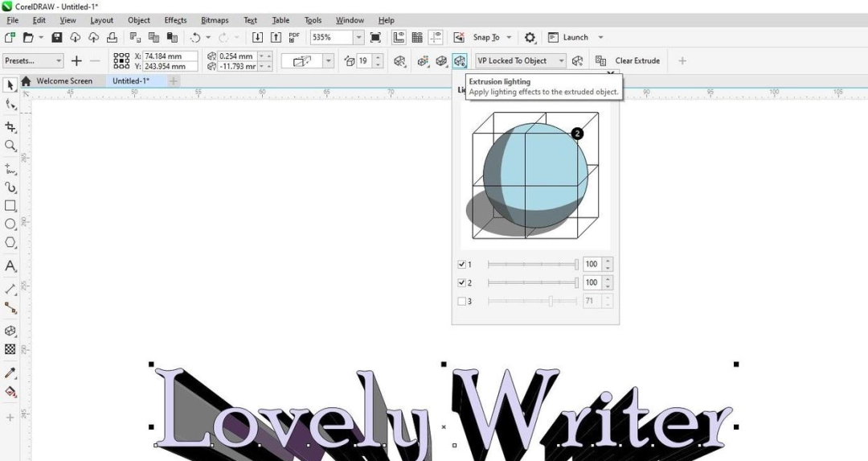868x461 pixels.
Task: Click the light 2 intensity slider
Action: pos(533,282)
